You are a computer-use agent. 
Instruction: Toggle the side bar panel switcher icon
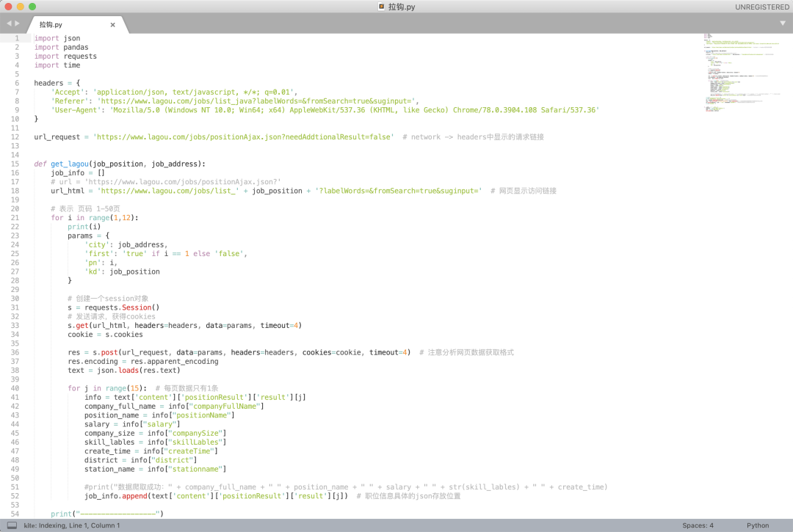click(12, 525)
